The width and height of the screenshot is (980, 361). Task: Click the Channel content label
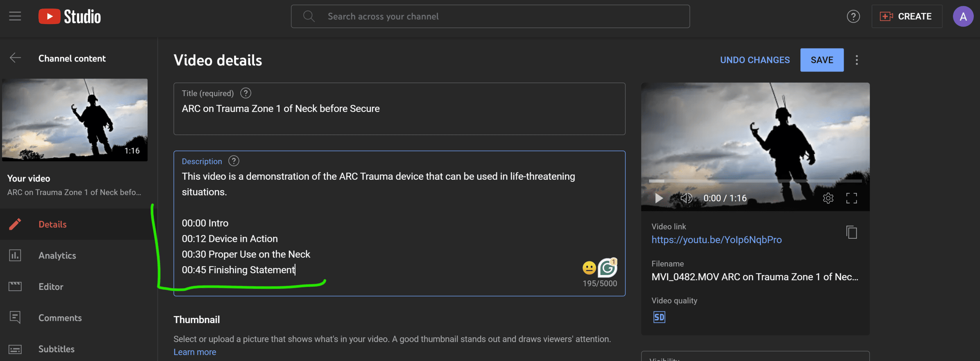[72, 59]
